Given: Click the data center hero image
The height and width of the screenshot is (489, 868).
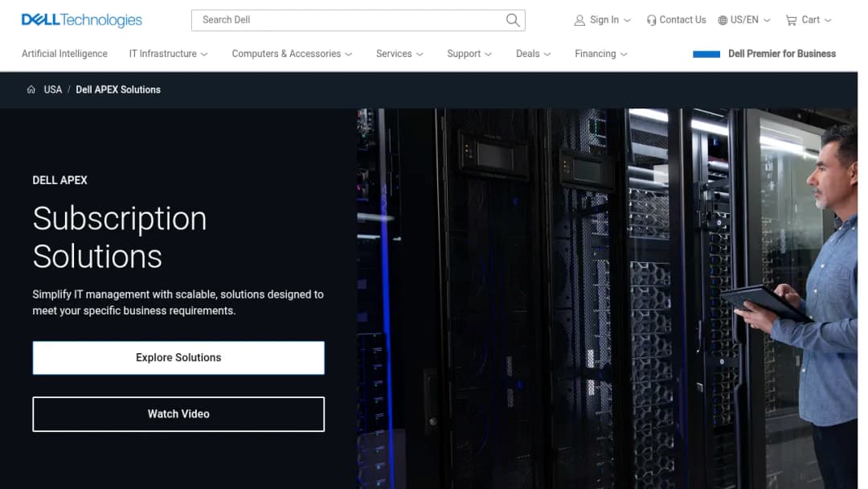Looking at the screenshot, I should [x=607, y=298].
